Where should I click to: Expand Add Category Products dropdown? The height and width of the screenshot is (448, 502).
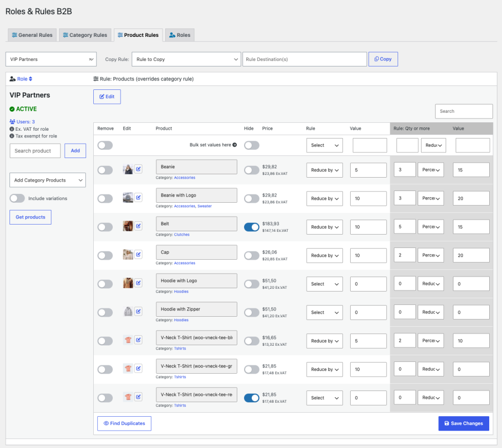[47, 180]
